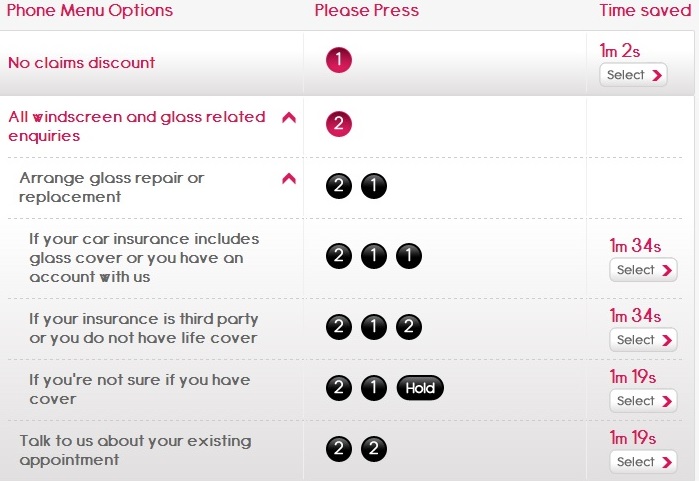699x481 pixels.
Task: Click the pink number 1 circle icon
Action: [339, 60]
